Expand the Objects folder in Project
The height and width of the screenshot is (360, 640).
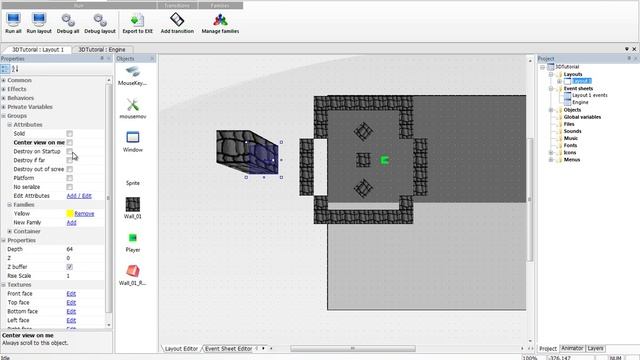click(551, 110)
